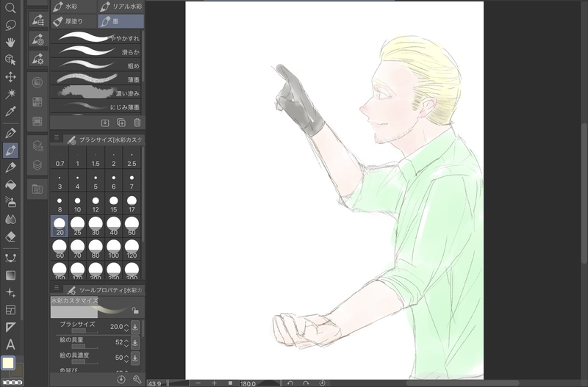Screen dimensions: 588x387
Task: Open the 水彩 sub tool group tab
Action: pos(73,7)
